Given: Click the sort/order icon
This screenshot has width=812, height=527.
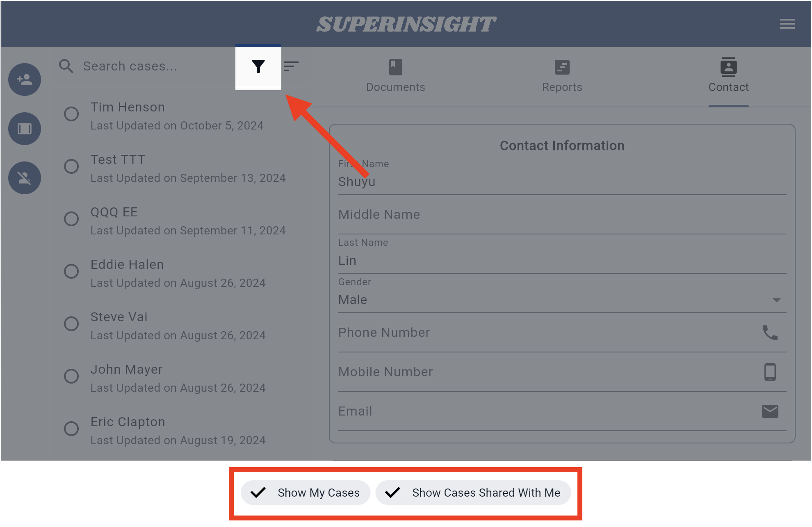Looking at the screenshot, I should pos(292,66).
